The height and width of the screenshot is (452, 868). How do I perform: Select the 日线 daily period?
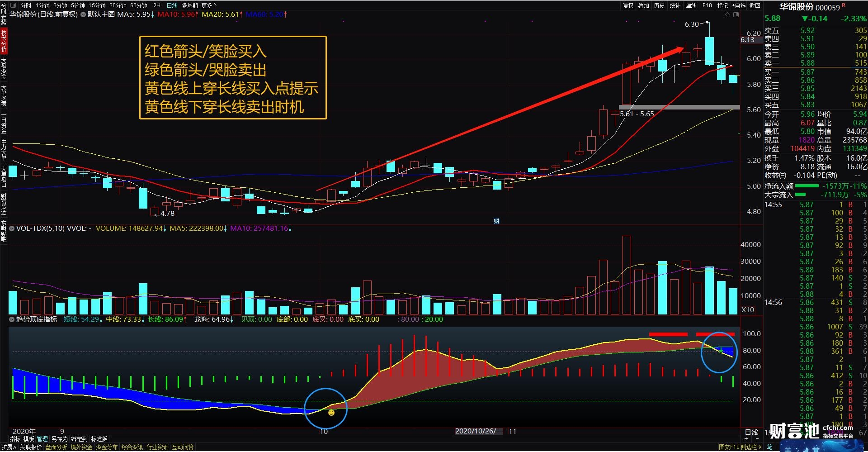172,5
